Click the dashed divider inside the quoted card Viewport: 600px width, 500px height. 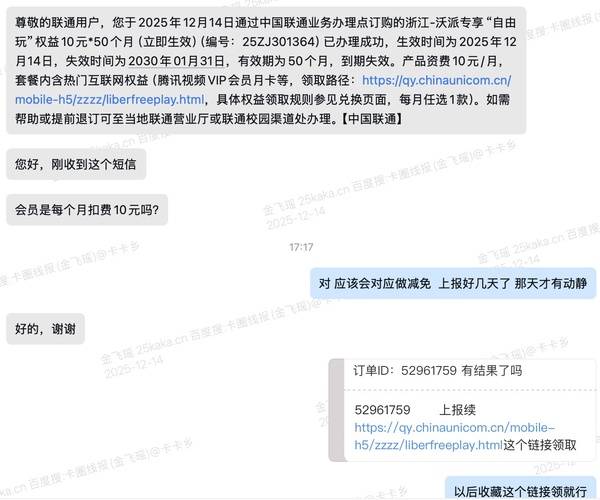[470, 390]
